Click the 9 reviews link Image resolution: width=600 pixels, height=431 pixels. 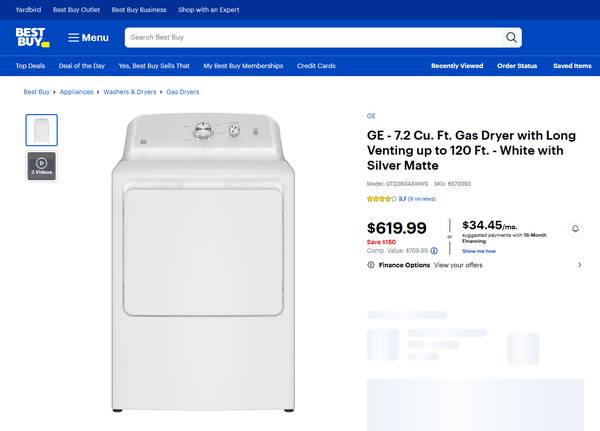(x=422, y=199)
